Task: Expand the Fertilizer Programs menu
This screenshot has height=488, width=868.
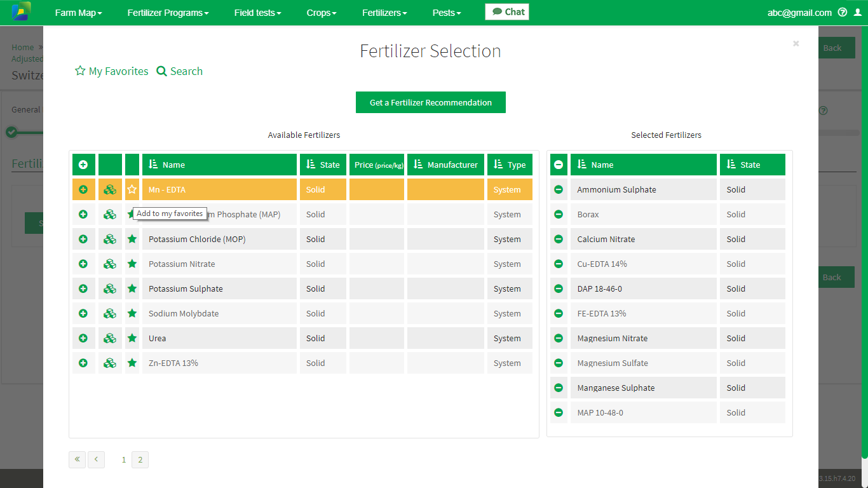Action: click(x=168, y=13)
